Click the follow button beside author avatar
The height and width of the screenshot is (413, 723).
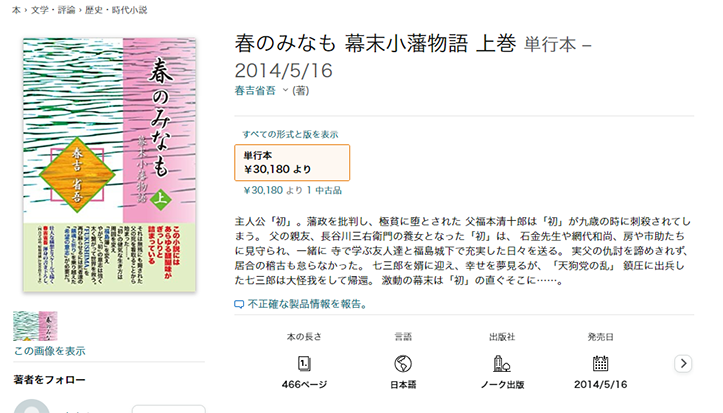click(x=168, y=409)
